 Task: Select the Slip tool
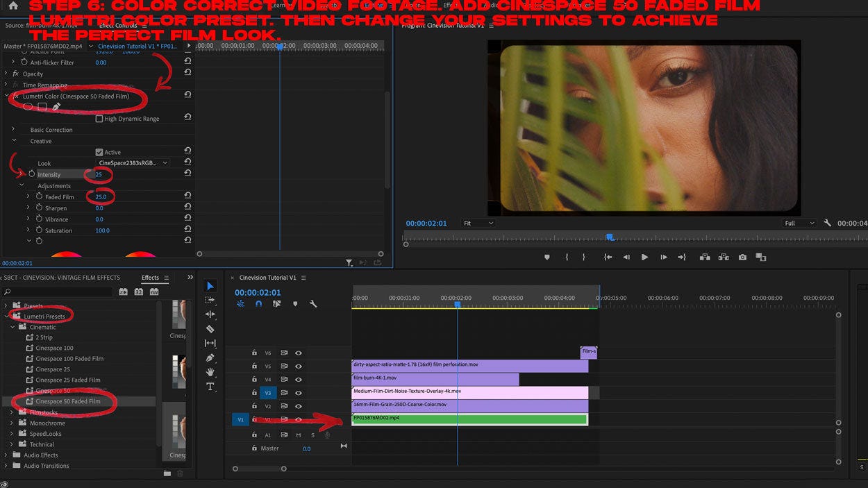(210, 343)
